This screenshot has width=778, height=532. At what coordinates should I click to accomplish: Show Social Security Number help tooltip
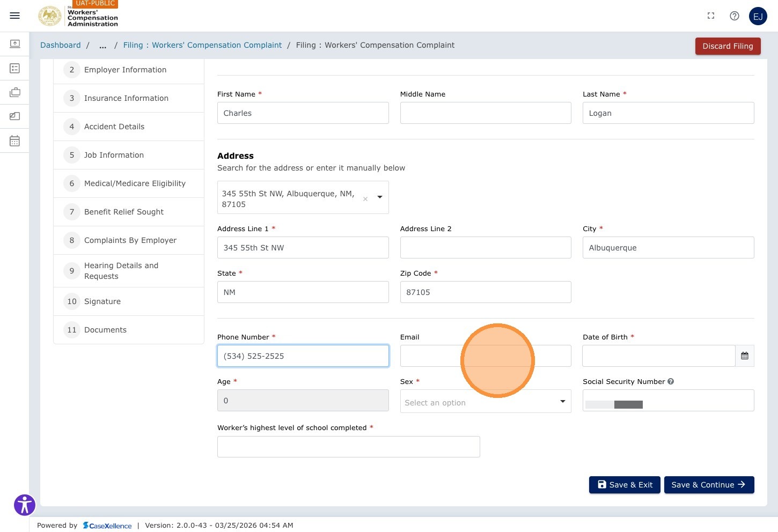tap(671, 381)
